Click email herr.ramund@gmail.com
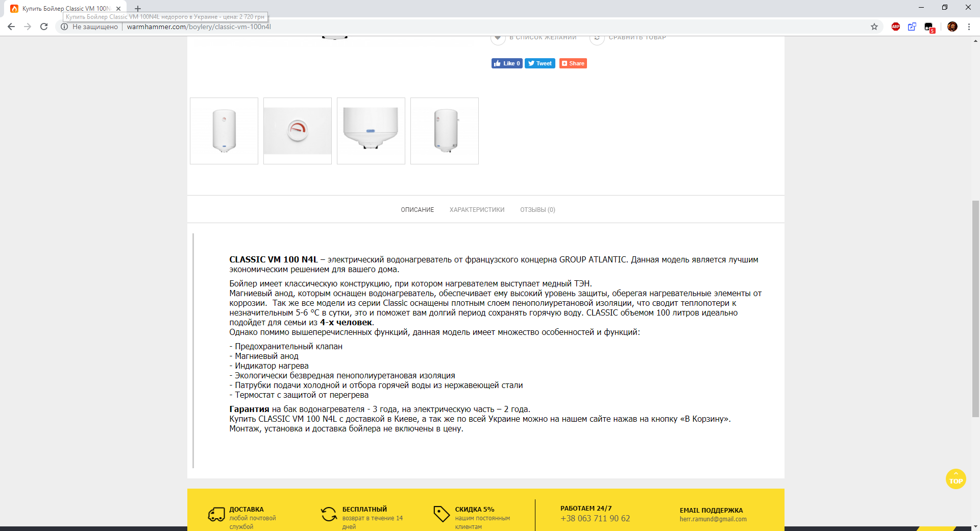This screenshot has width=980, height=531. pos(713,519)
